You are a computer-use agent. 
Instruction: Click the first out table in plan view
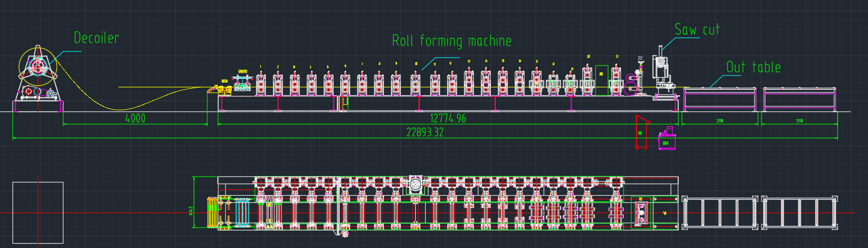(720, 213)
